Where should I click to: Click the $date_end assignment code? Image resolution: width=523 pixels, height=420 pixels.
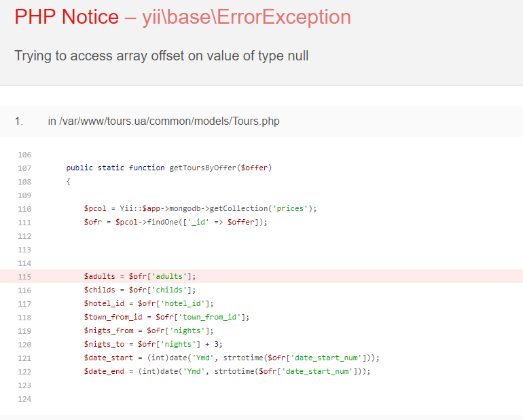(228, 371)
